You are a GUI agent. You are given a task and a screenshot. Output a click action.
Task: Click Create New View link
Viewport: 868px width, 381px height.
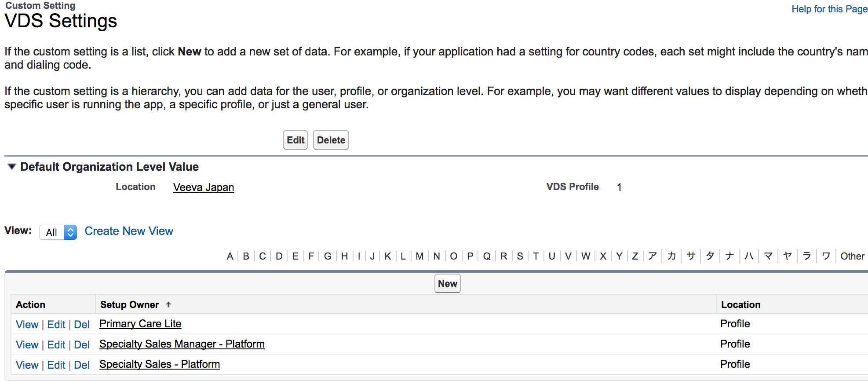[129, 231]
